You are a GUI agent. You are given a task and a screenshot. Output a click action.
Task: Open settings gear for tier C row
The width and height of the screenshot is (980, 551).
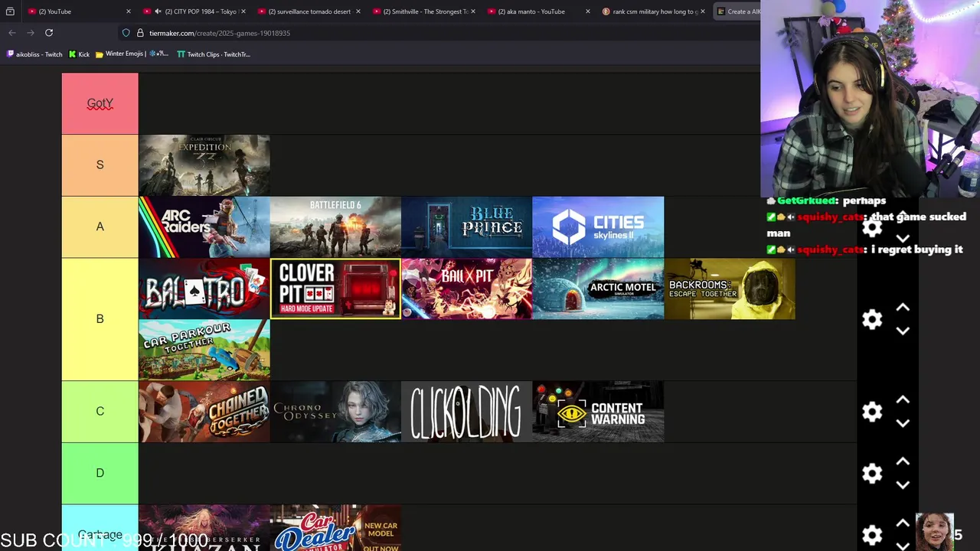(872, 412)
